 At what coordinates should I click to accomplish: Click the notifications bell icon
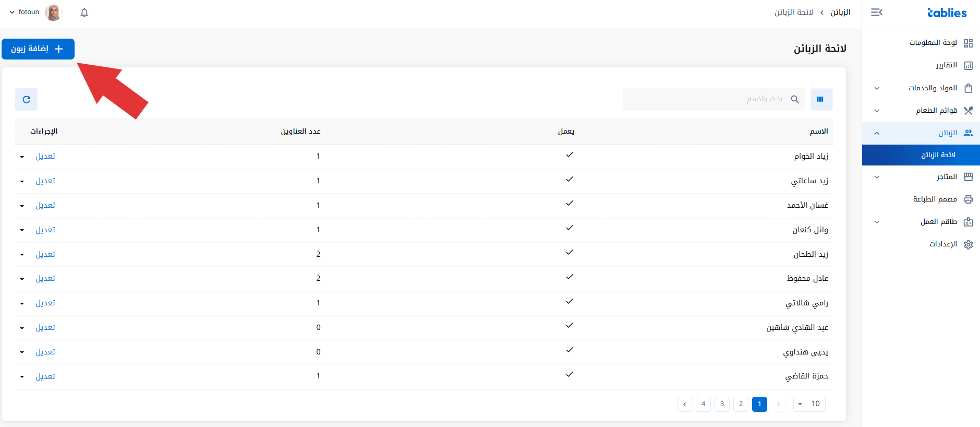84,13
